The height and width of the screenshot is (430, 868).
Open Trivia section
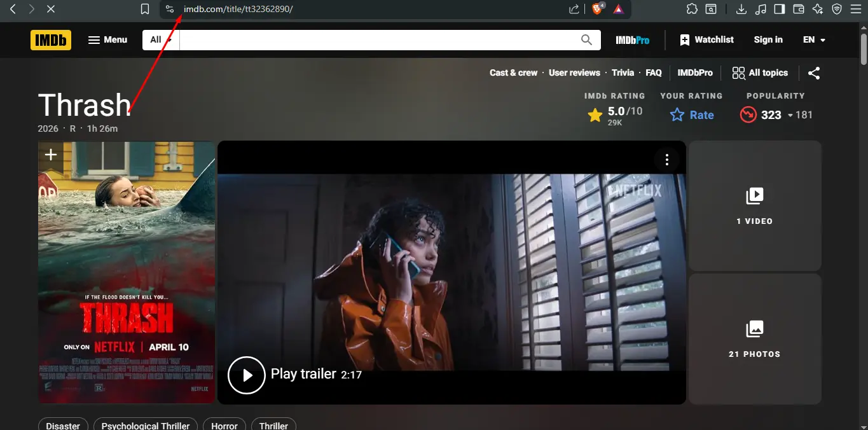[x=623, y=73]
